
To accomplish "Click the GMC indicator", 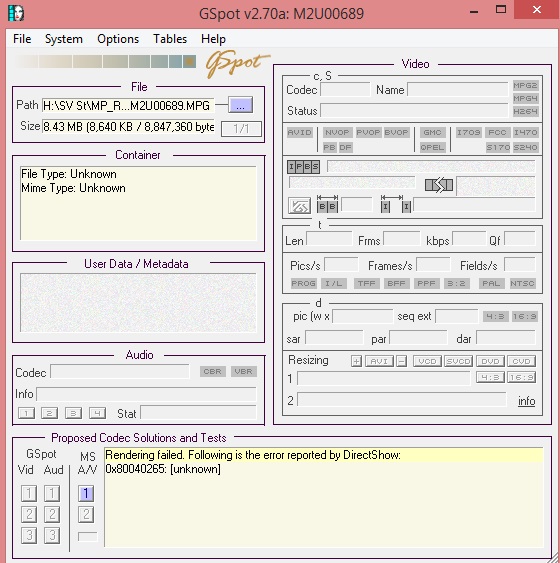I will pos(432,132).
